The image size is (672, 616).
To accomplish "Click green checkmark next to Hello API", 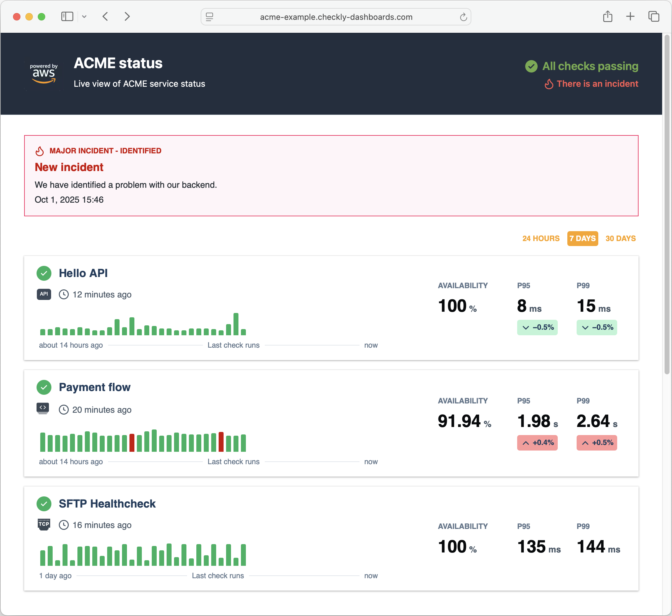I will pos(44,273).
